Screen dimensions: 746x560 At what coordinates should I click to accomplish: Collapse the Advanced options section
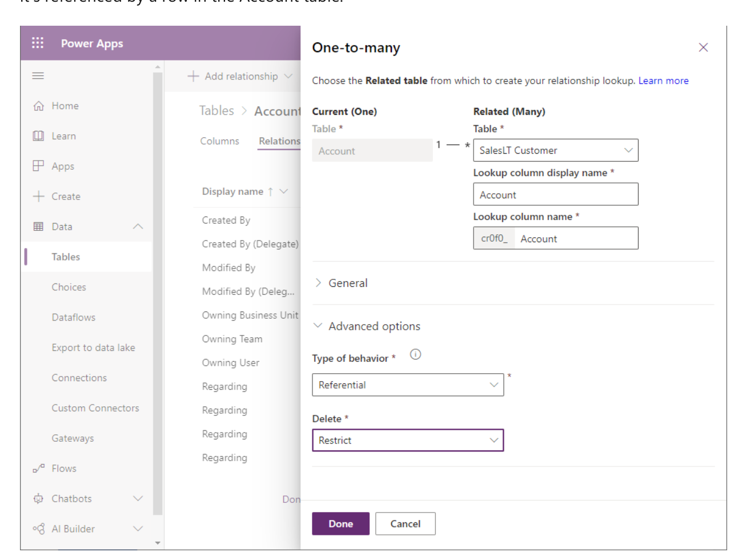pos(367,326)
